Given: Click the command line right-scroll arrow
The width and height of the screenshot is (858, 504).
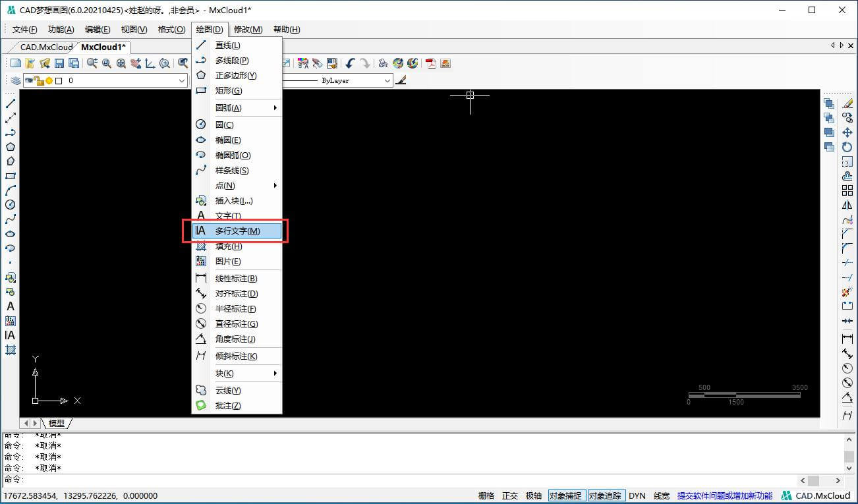Looking at the screenshot, I should tap(838, 480).
